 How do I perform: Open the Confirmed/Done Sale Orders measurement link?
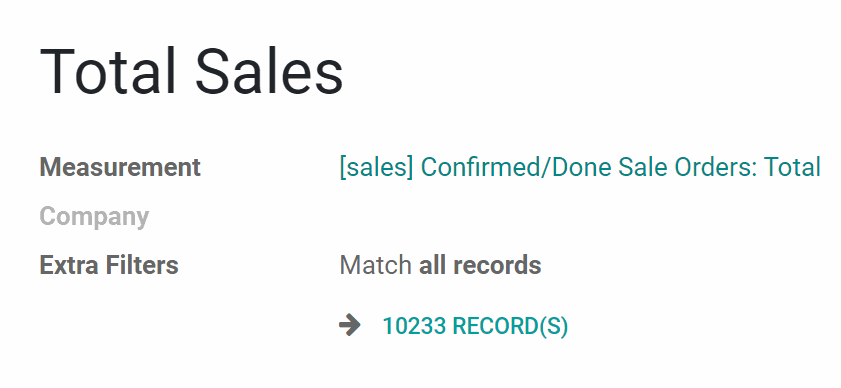click(x=580, y=167)
